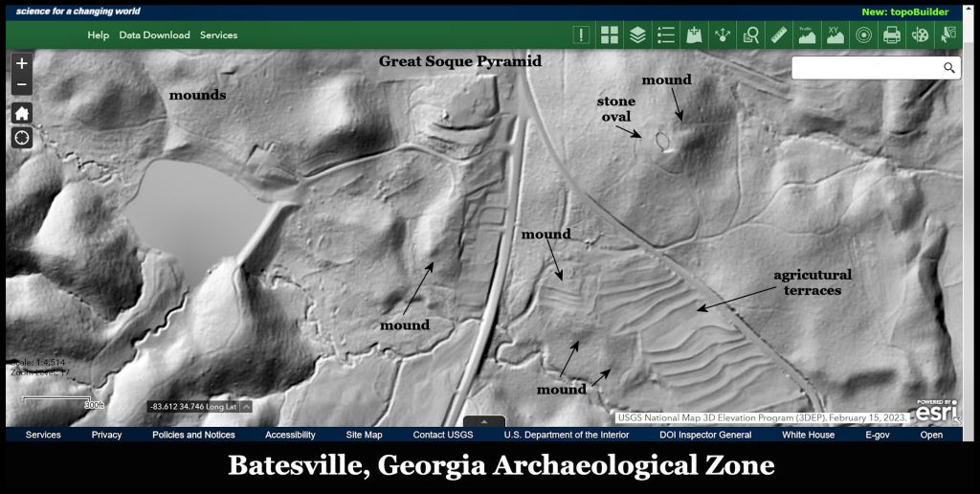Open the alert exclamation icon
The width and height of the screenshot is (980, 494).
581,35
